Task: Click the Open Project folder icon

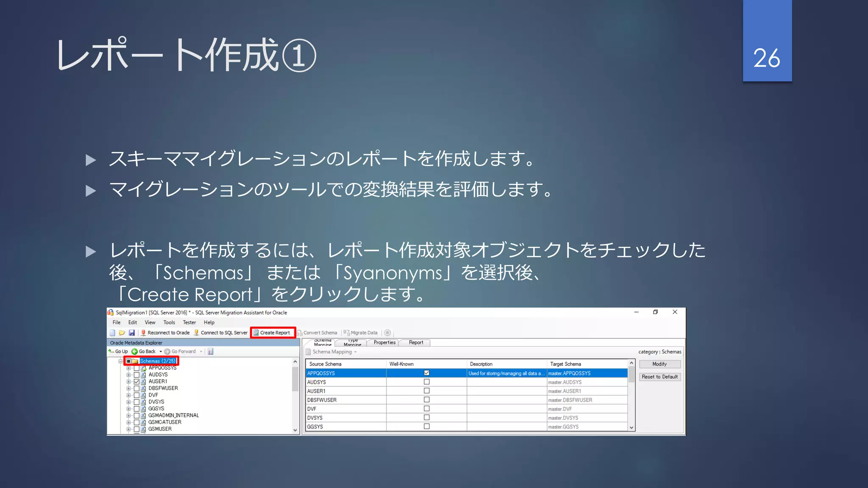Action: [122, 333]
